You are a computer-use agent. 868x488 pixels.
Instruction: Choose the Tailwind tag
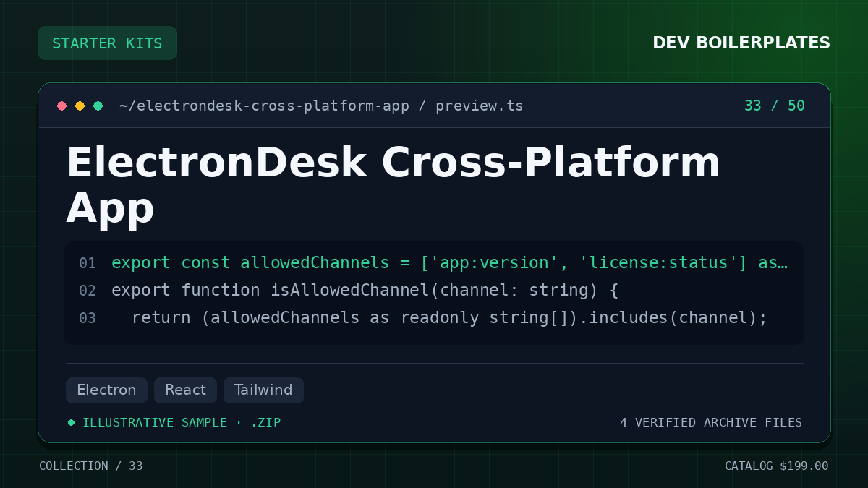[263, 390]
